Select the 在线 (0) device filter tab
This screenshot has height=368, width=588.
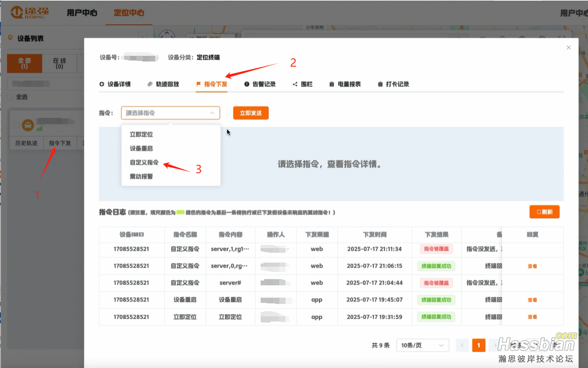click(x=59, y=64)
